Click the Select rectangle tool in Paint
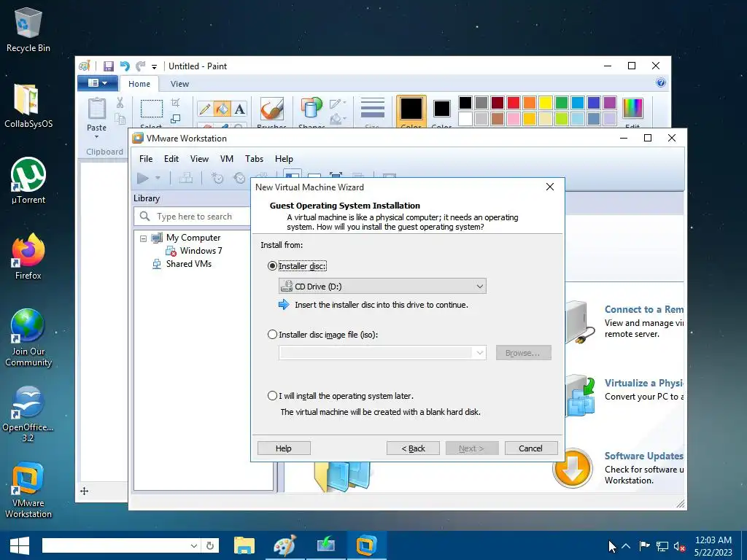The width and height of the screenshot is (747, 560). click(x=152, y=109)
